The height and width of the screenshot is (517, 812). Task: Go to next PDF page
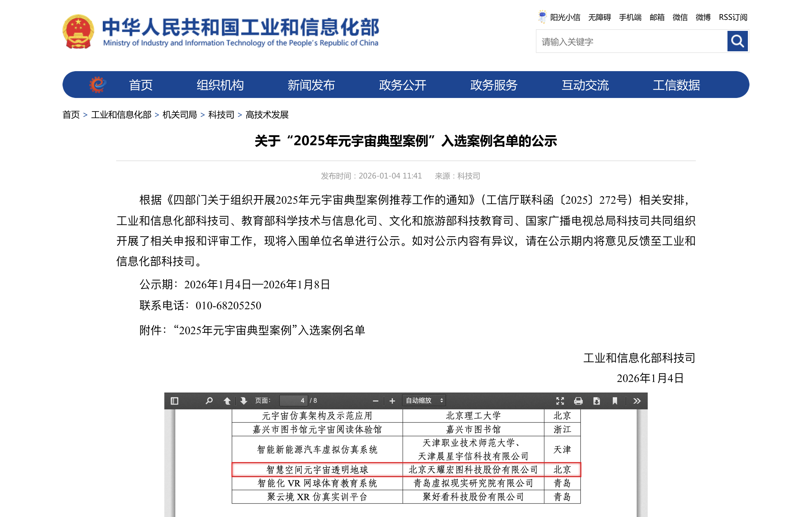pyautogui.click(x=243, y=401)
